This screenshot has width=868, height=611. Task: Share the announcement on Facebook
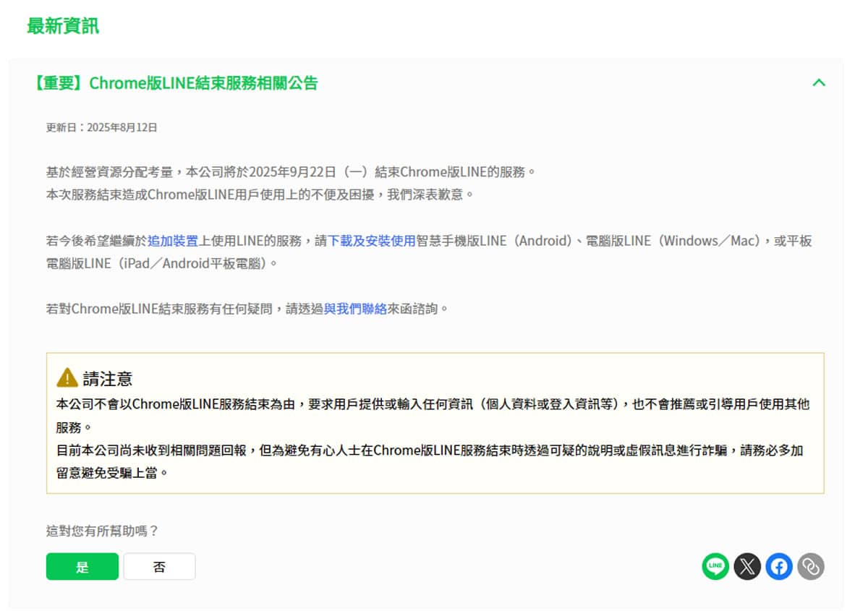pyautogui.click(x=779, y=566)
